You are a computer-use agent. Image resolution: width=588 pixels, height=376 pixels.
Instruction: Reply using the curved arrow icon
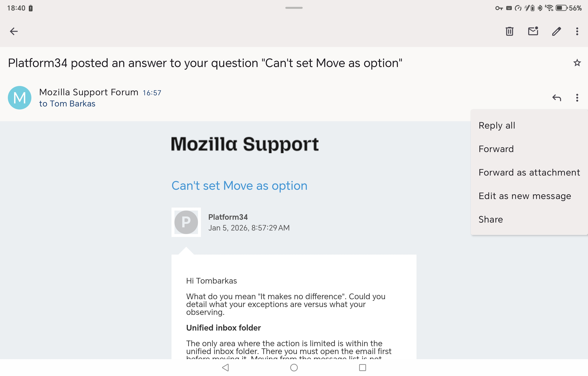point(556,98)
